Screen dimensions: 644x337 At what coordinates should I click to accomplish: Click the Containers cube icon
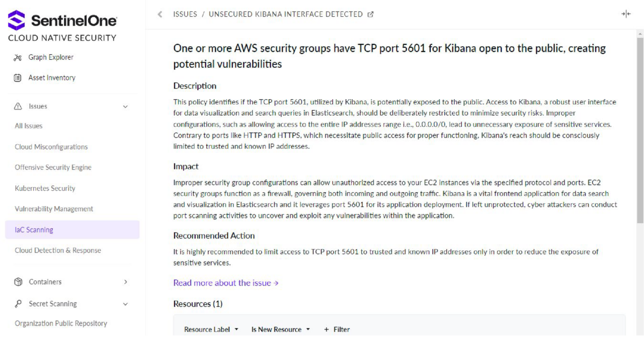pyautogui.click(x=18, y=282)
